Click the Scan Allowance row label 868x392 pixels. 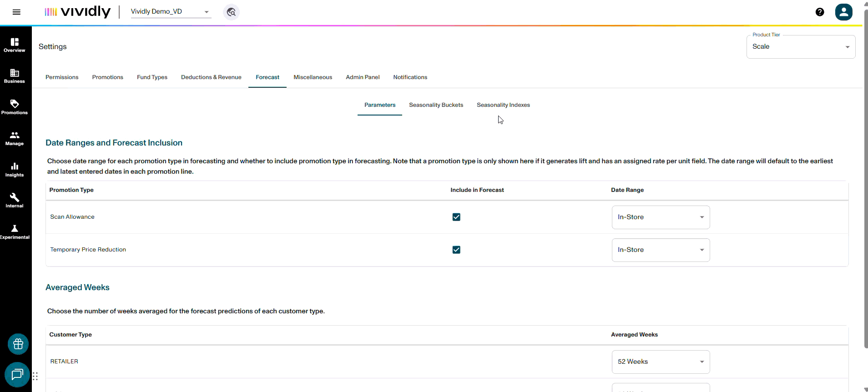(x=72, y=217)
